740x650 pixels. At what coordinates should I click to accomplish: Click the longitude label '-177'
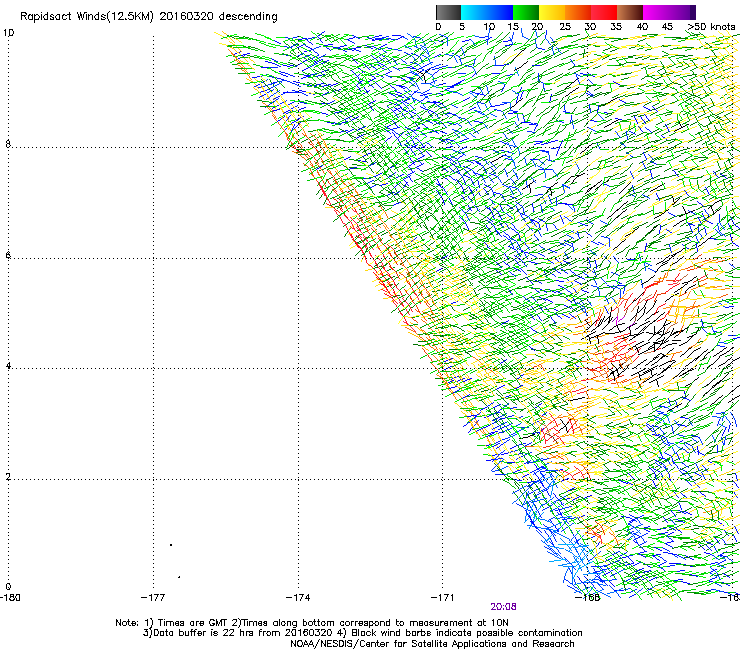153,598
